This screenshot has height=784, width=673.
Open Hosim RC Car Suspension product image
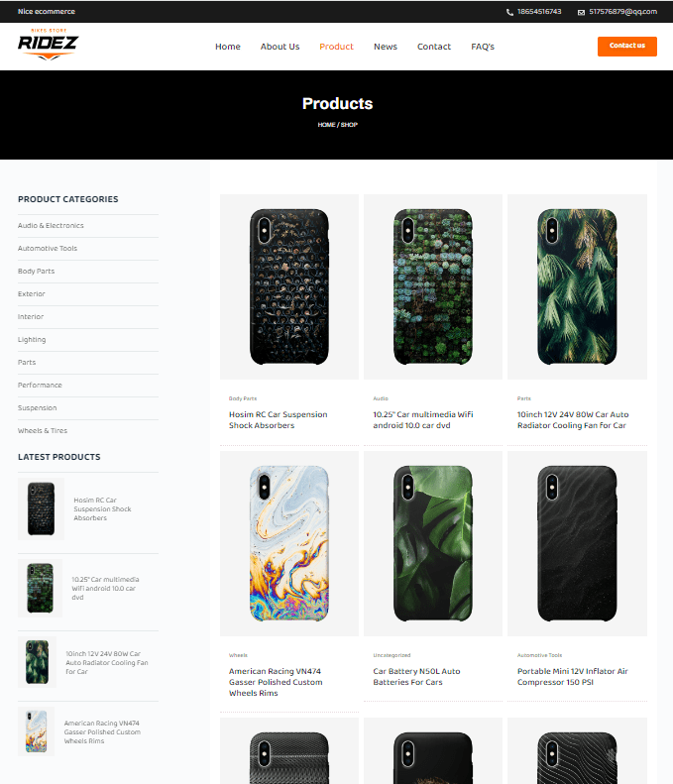[x=289, y=286]
